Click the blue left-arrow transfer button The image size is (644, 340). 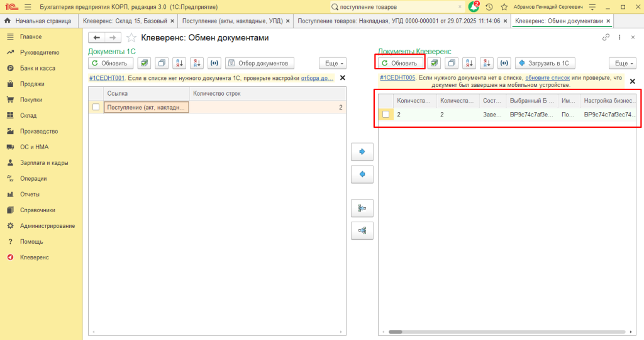(362, 173)
